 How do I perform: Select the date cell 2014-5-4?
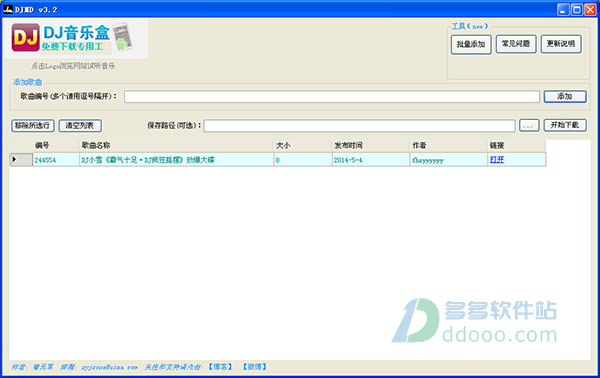point(370,160)
